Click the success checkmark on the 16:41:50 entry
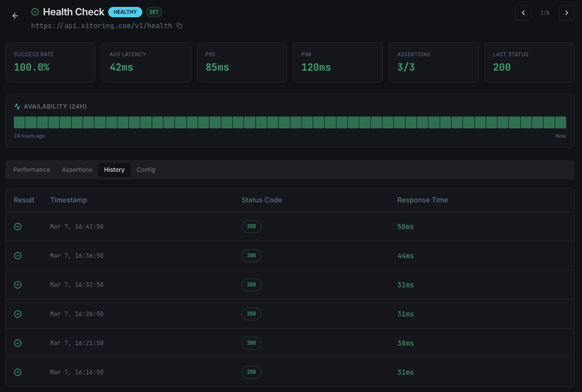The height and width of the screenshot is (392, 582). tap(18, 226)
